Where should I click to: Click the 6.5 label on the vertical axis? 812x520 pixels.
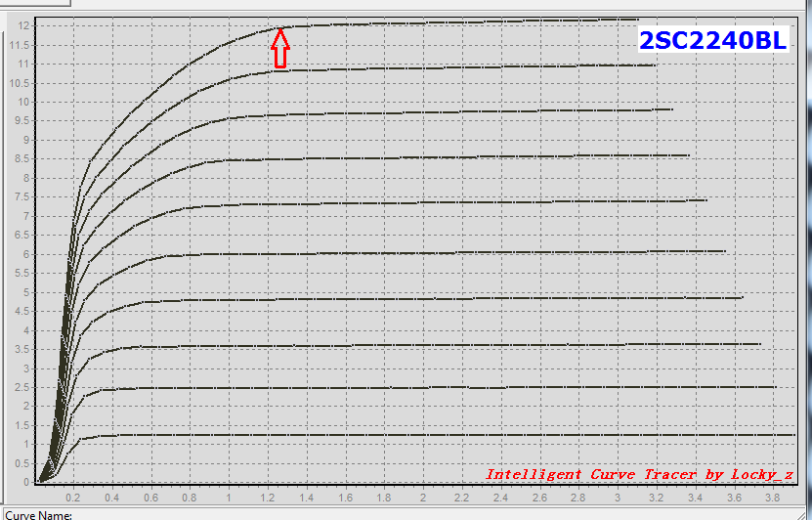point(23,236)
